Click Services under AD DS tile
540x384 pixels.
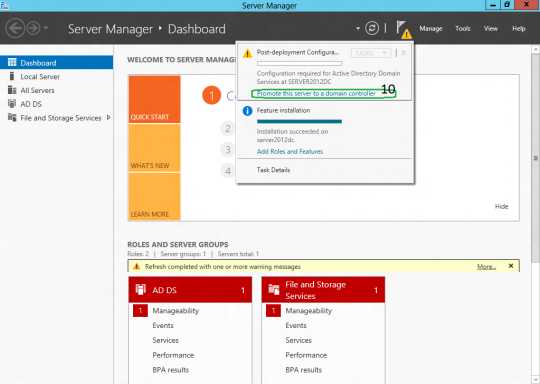coord(165,340)
